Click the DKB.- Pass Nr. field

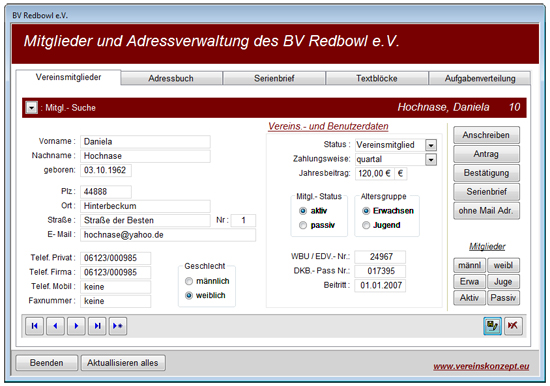[380, 271]
